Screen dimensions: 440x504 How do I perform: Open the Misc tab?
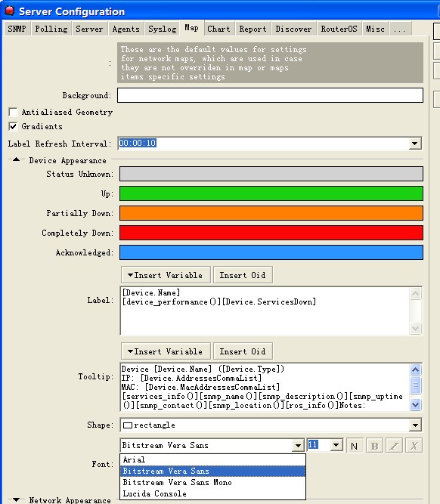coord(375,29)
